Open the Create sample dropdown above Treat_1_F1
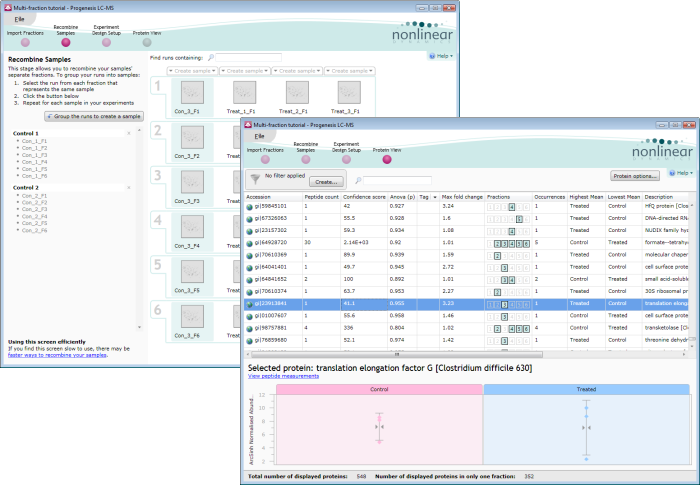Viewport: 700px width, 485px height. coord(245,71)
